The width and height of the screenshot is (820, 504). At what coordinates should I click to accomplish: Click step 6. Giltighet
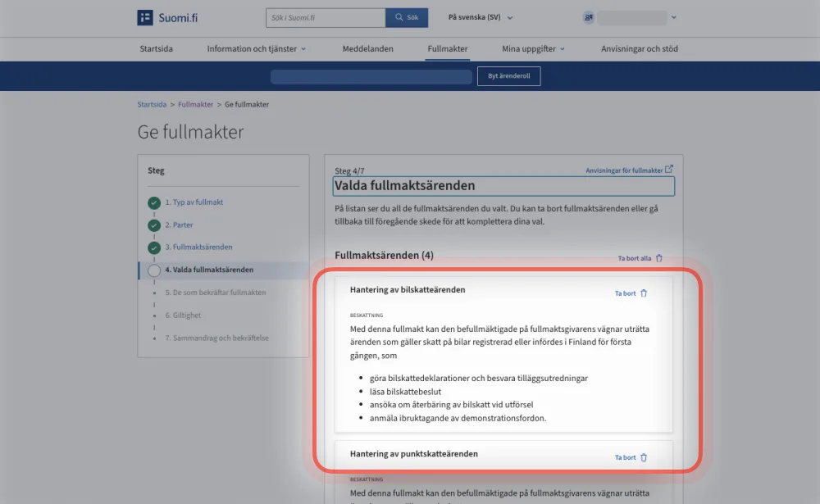coord(183,316)
